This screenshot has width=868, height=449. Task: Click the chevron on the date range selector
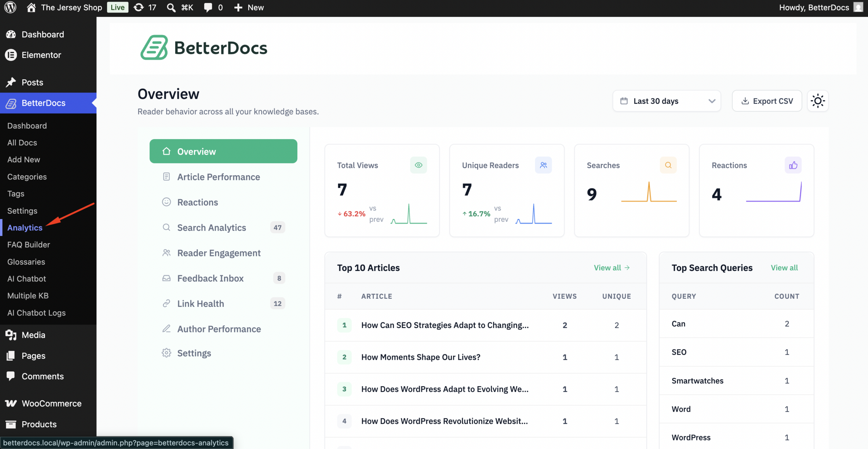pyautogui.click(x=712, y=101)
